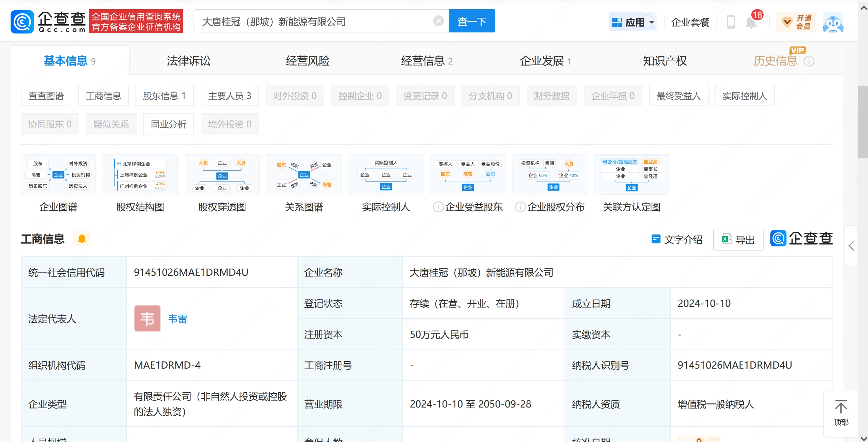Viewport: 868px width, 442px height.
Task: Open the 关联方认定图 diagram thumbnail
Action: click(x=632, y=175)
